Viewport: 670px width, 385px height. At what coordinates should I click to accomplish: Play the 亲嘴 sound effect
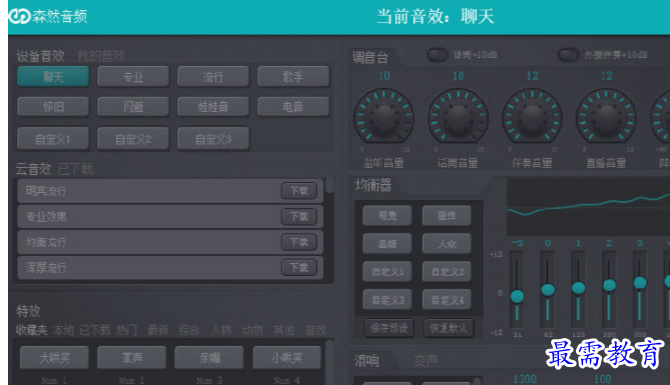(209, 357)
